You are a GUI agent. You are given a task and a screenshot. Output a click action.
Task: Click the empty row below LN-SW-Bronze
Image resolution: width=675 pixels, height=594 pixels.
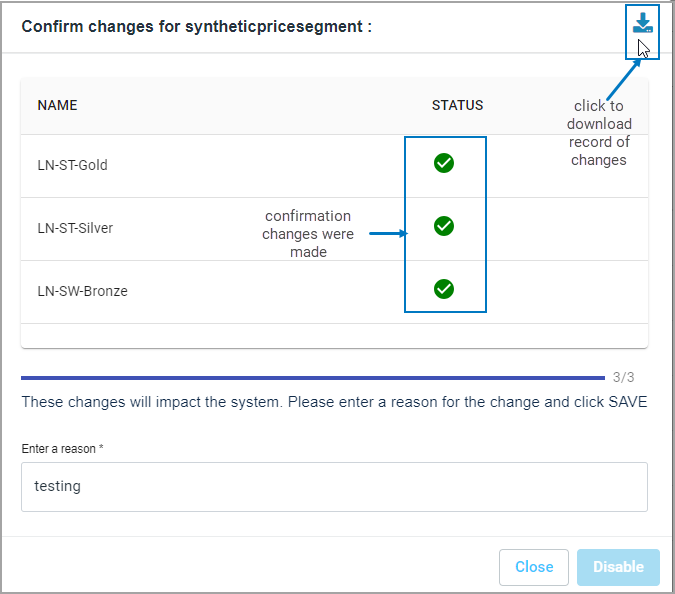tap(334, 335)
